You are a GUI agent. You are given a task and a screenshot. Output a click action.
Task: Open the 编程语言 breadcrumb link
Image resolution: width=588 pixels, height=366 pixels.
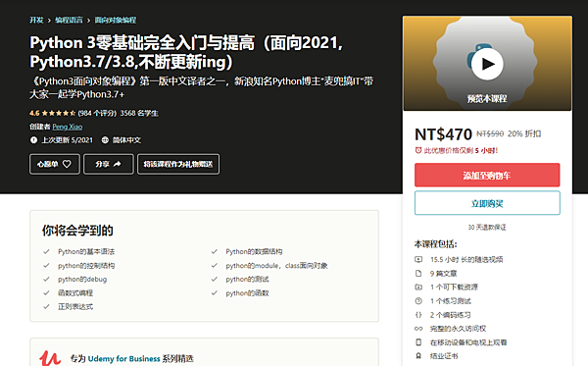click(69, 21)
